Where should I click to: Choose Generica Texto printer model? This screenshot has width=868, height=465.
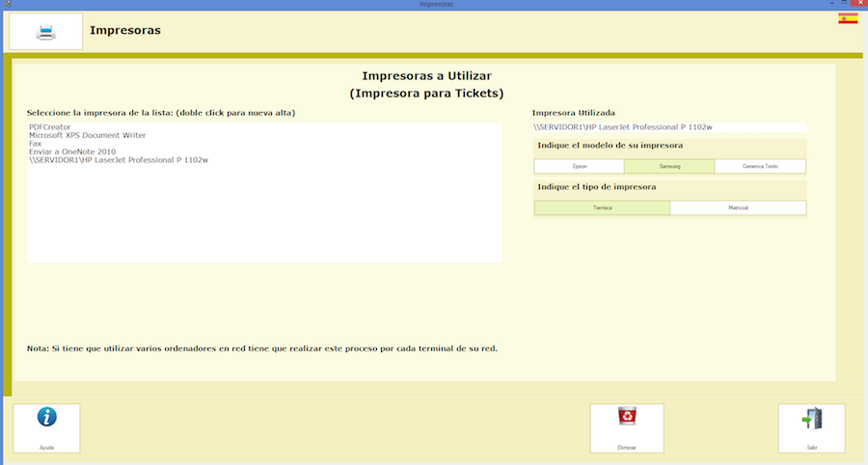coord(760,167)
